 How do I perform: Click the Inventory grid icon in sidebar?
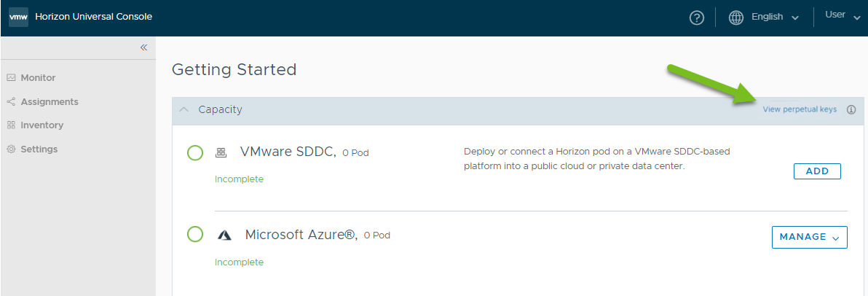click(x=10, y=125)
